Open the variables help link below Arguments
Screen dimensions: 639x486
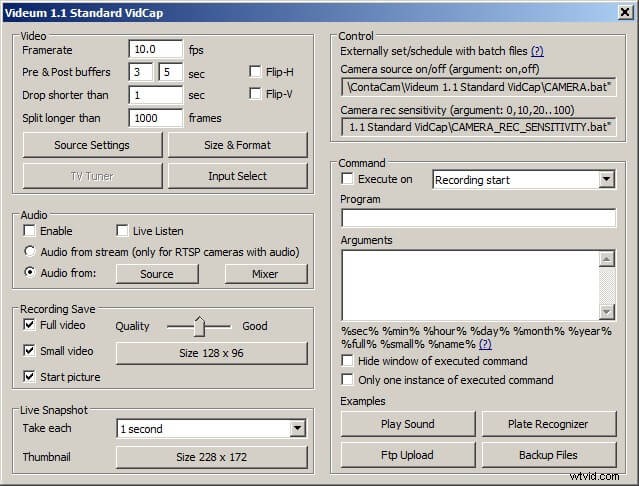485,344
